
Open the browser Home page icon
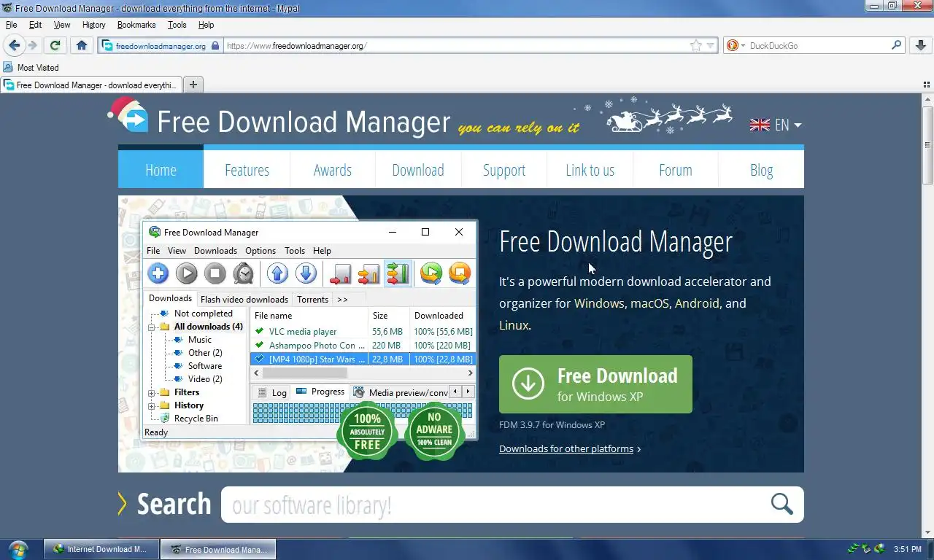82,45
